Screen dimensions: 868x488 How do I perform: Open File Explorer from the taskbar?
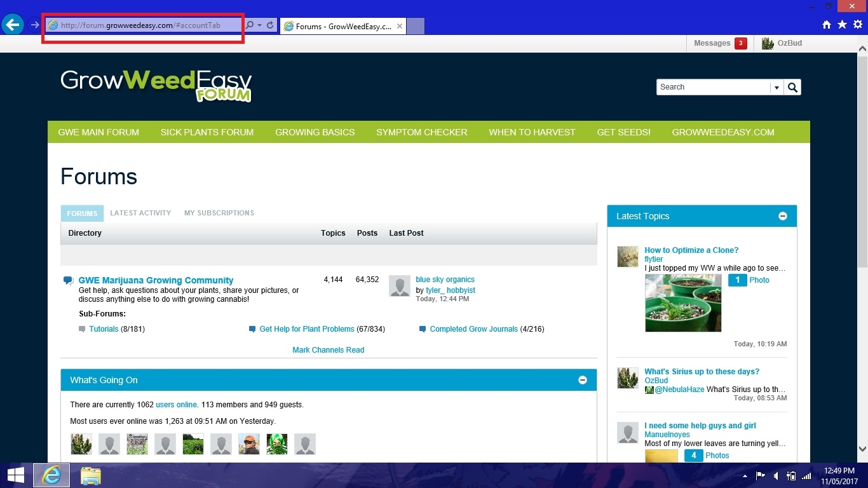pyautogui.click(x=91, y=475)
